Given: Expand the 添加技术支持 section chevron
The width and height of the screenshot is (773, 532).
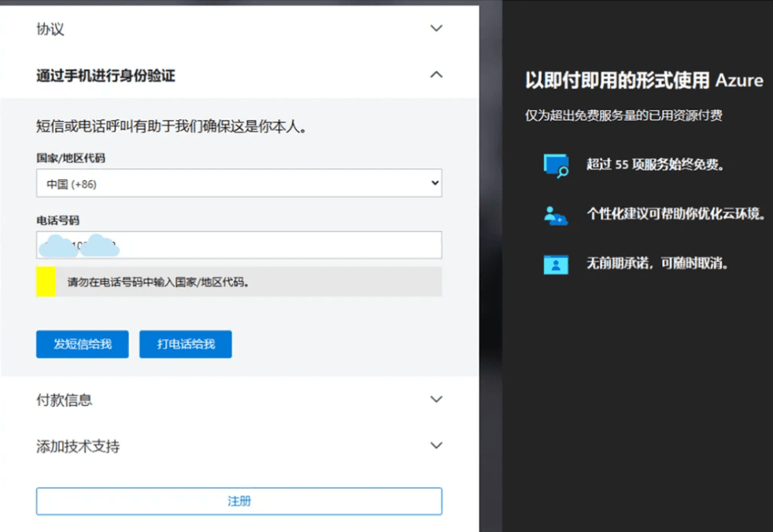Looking at the screenshot, I should [x=436, y=445].
